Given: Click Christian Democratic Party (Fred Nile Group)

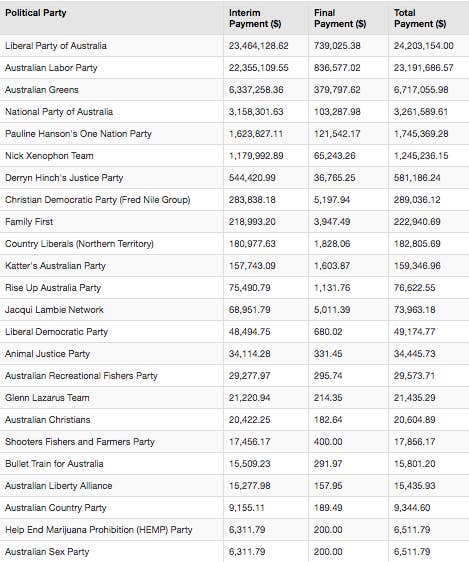Looking at the screenshot, I should 97,200.
